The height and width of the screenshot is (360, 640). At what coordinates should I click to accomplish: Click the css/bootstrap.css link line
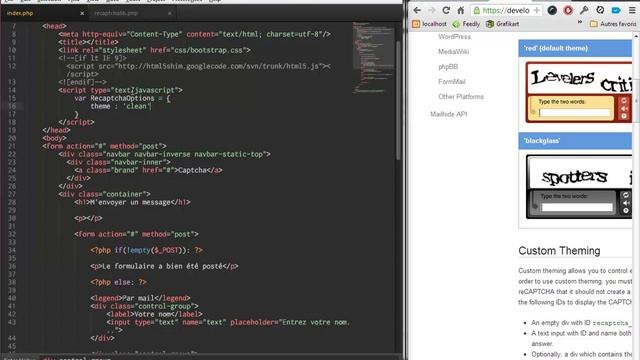154,50
